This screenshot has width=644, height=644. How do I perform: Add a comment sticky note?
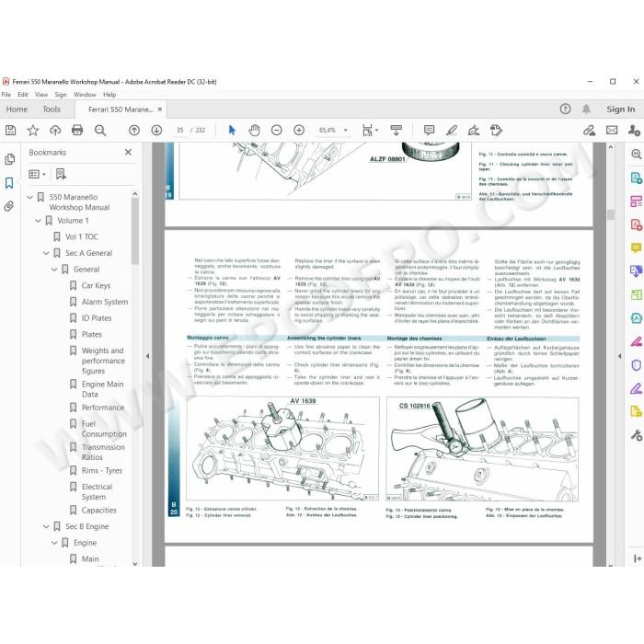tap(430, 131)
